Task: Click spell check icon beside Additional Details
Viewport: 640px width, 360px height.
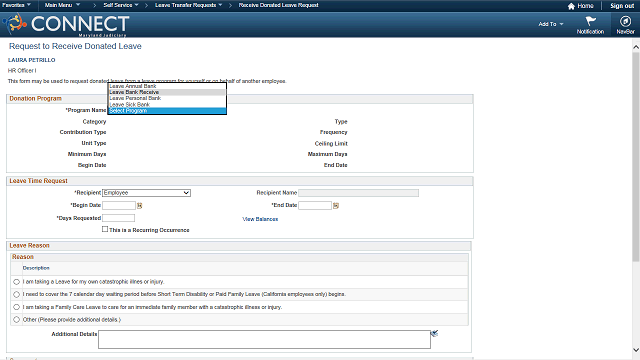Action: coord(434,333)
